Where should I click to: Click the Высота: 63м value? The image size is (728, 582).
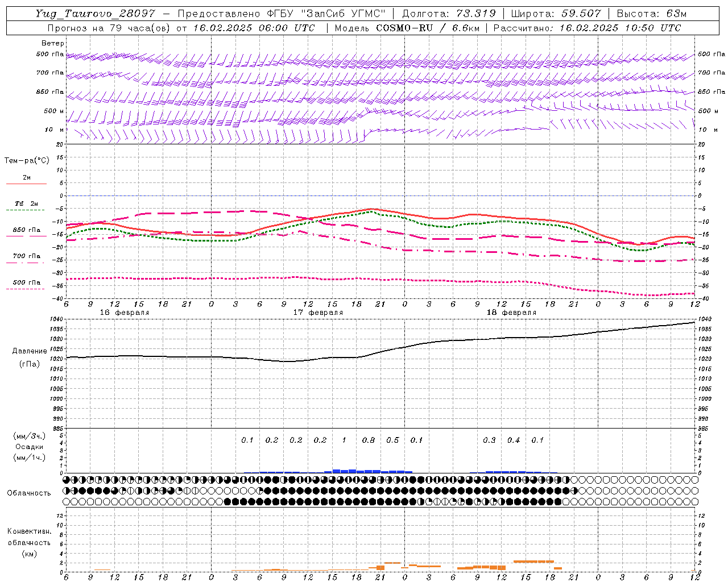651,14
